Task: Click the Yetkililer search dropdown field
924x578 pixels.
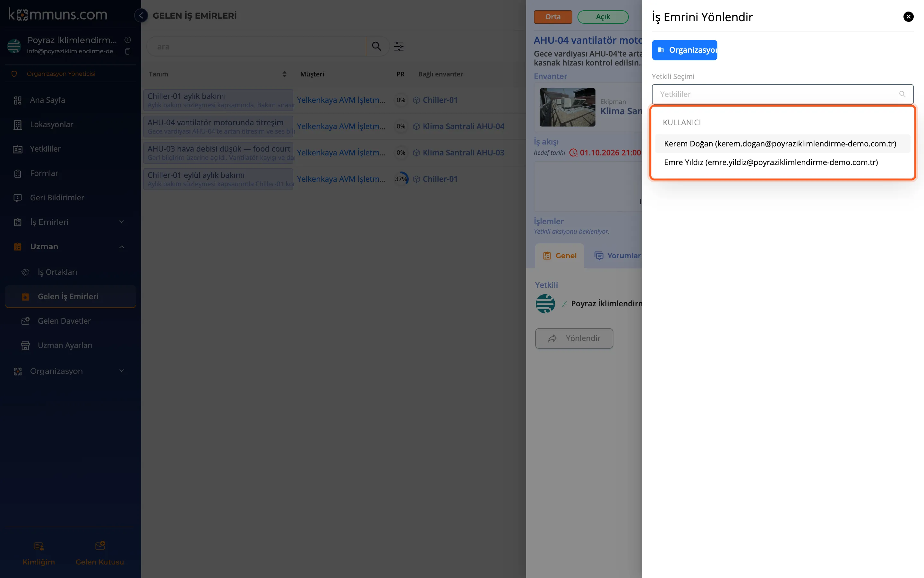Action: point(782,94)
